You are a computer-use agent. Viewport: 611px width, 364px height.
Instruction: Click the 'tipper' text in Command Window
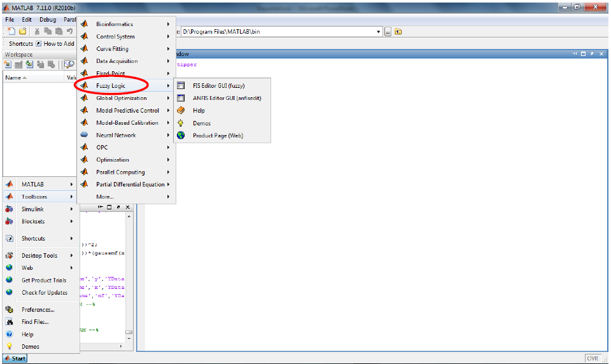pyautogui.click(x=186, y=65)
